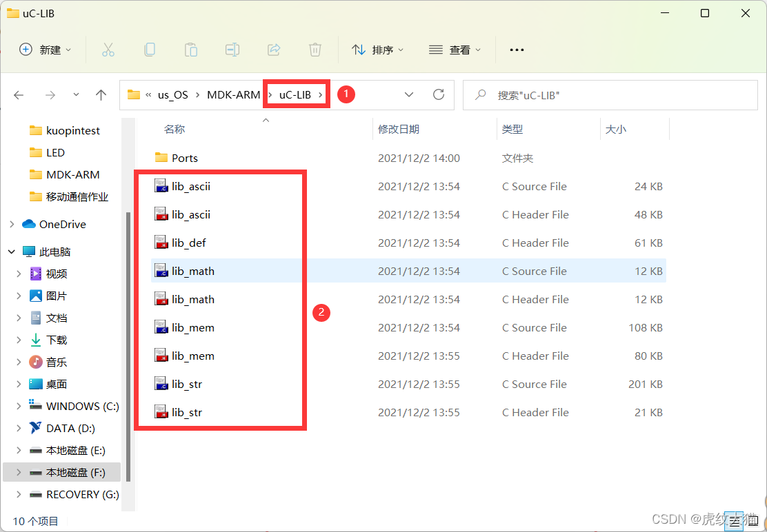
Task: Sort by the 名称 column header
Action: (x=175, y=130)
